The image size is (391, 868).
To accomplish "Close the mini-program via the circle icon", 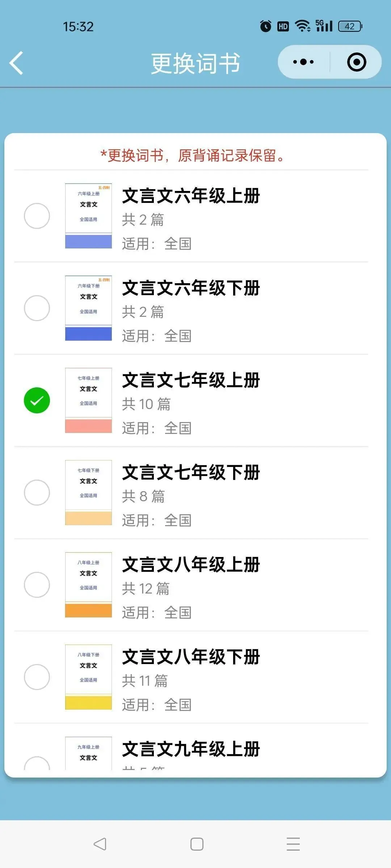I will (357, 62).
